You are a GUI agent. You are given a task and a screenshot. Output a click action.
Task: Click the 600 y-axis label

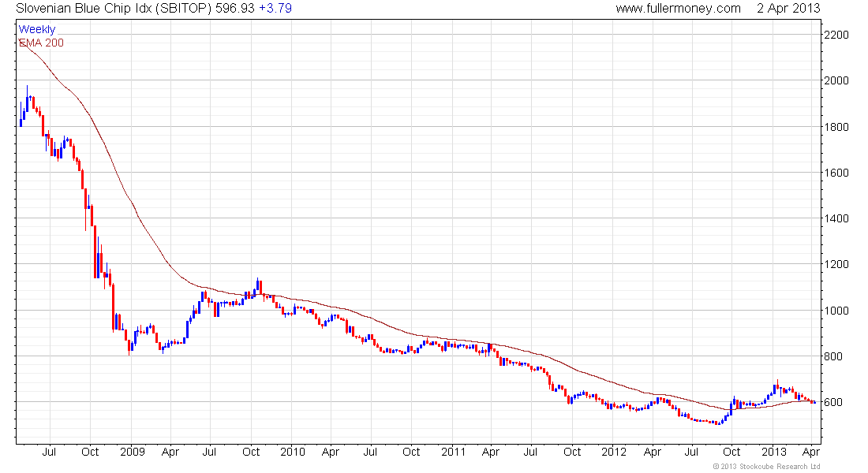(x=833, y=402)
